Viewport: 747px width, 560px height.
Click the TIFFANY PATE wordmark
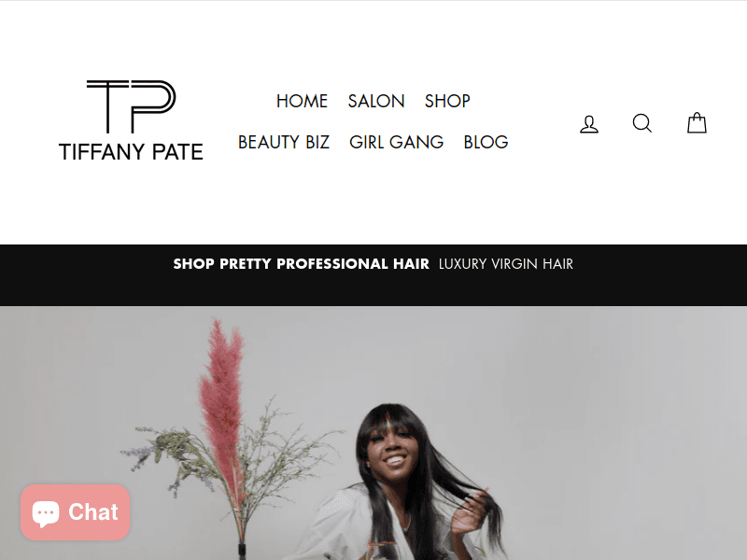point(131,152)
